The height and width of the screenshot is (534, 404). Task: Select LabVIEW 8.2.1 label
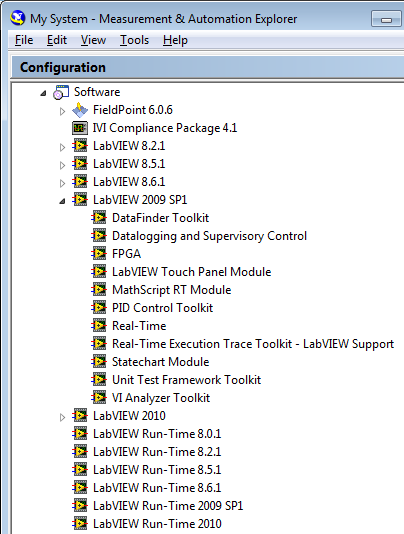129,146
